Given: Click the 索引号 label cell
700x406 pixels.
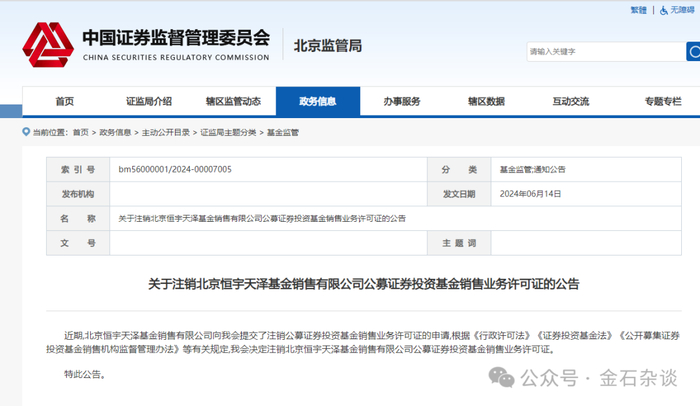Looking at the screenshot, I should tap(78, 169).
